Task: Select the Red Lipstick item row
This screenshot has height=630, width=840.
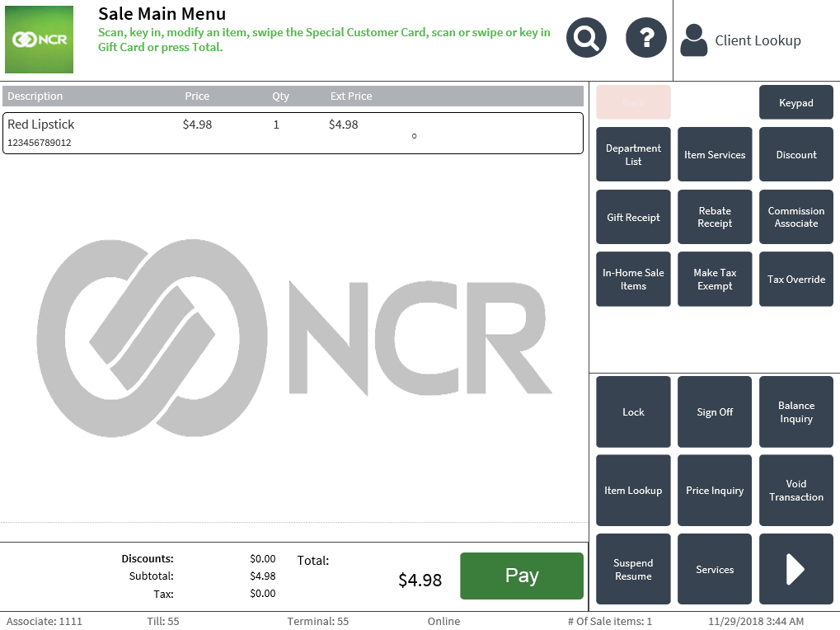Action: pos(293,133)
